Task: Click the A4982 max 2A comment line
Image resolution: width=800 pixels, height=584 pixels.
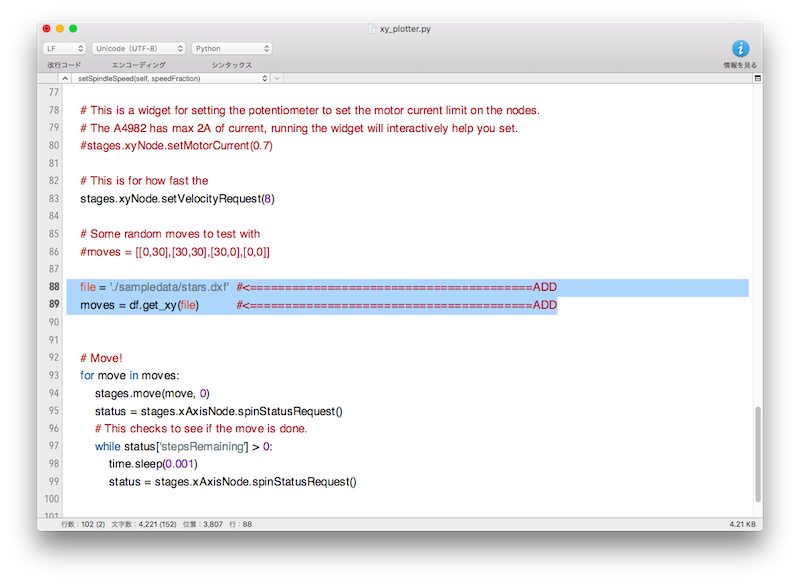Action: [299, 129]
